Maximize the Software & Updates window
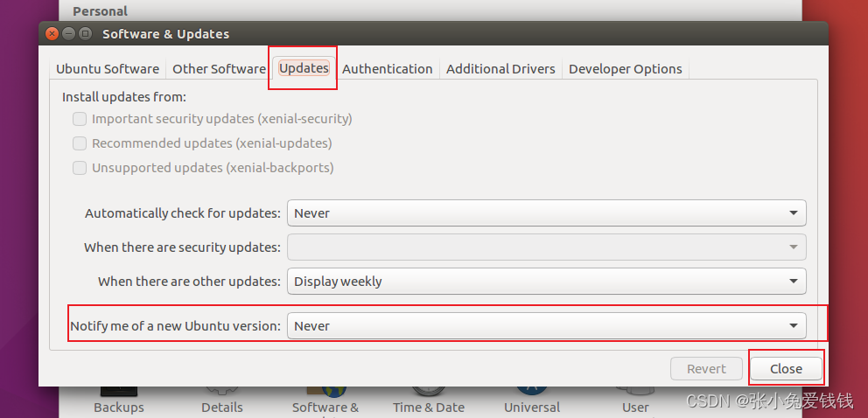This screenshot has height=418, width=868. 85,34
